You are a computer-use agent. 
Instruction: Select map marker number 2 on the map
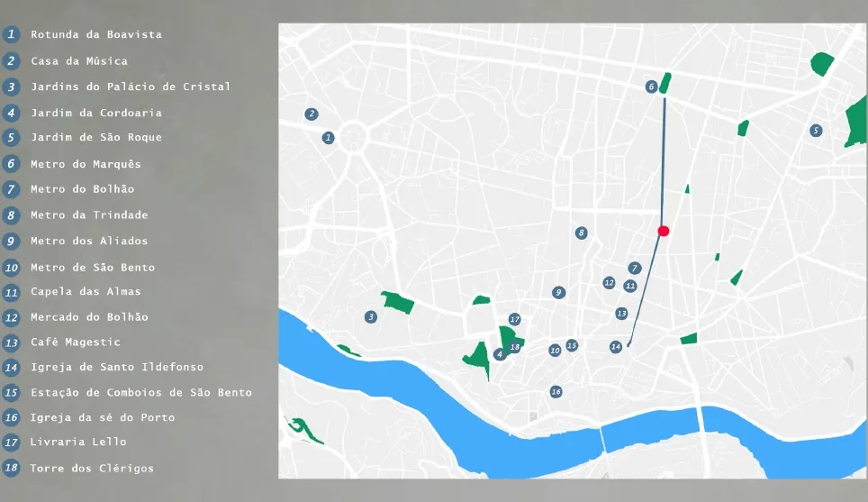pyautogui.click(x=312, y=114)
